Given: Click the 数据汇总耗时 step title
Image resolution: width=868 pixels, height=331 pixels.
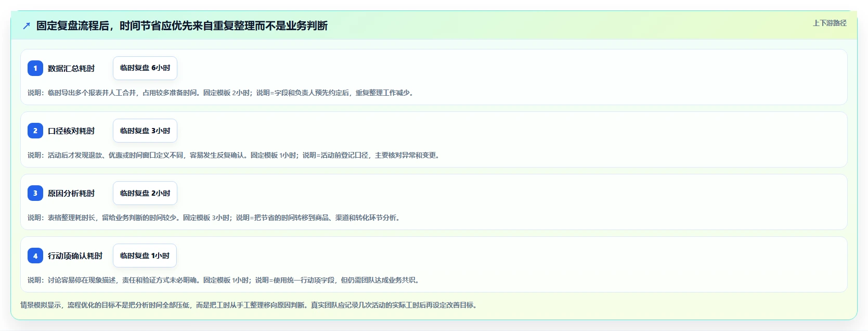Looking at the screenshot, I should click(x=71, y=68).
